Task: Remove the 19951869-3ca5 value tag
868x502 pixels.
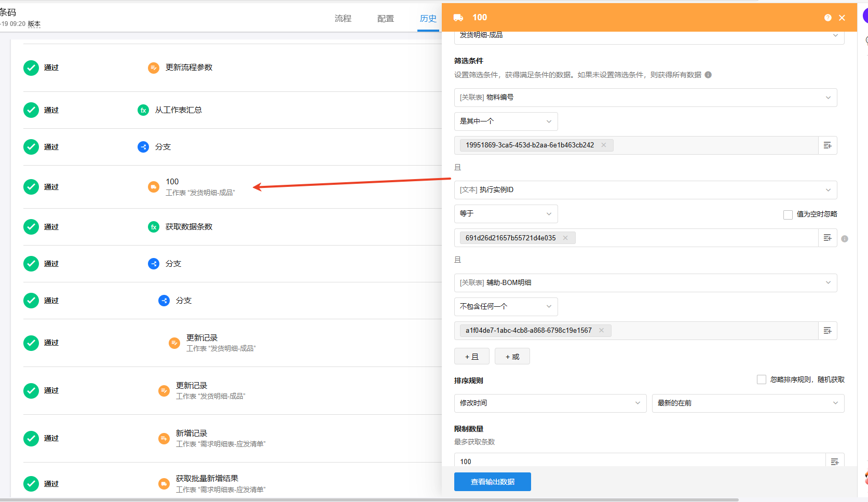Action: 604,145
